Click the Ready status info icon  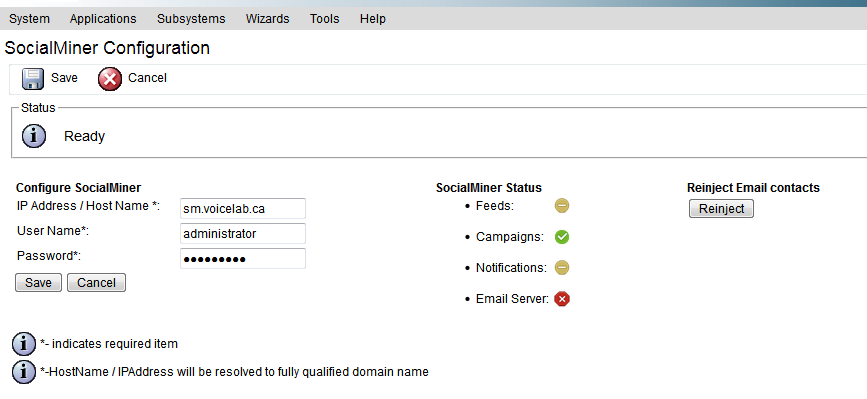[34, 136]
